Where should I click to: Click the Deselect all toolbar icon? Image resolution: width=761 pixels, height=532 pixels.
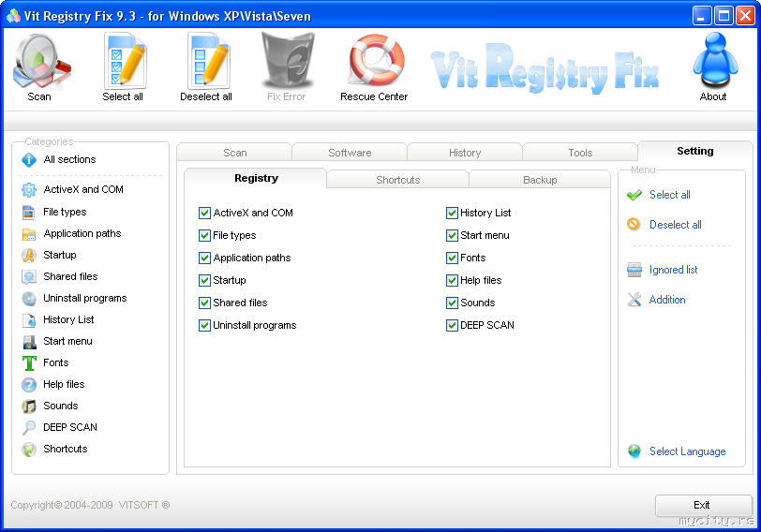pos(208,61)
